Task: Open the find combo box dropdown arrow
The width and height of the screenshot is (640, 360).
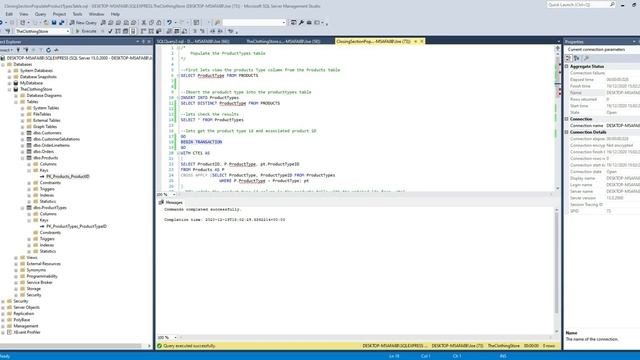Action: 284,22
